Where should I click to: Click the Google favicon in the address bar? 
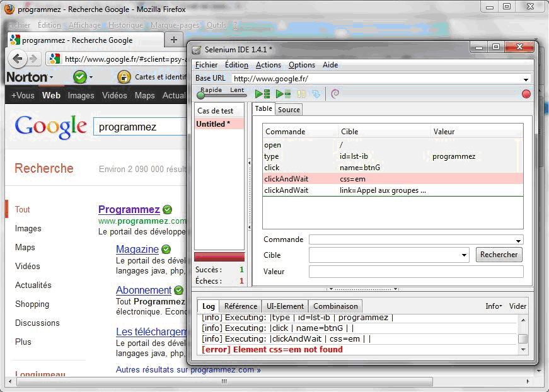(x=54, y=59)
